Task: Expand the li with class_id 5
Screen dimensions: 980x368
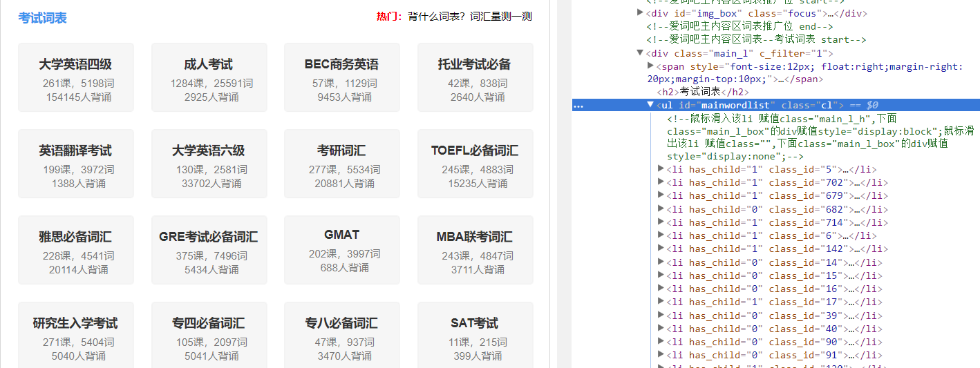Action: point(661,168)
